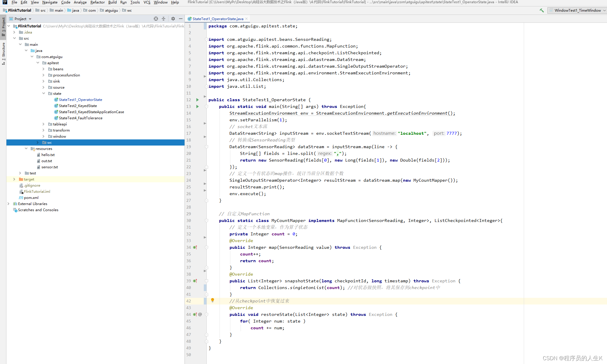Click the atguigu breadcrumb in navigation bar
Image resolution: width=607 pixels, height=364 pixels.
click(x=111, y=10)
